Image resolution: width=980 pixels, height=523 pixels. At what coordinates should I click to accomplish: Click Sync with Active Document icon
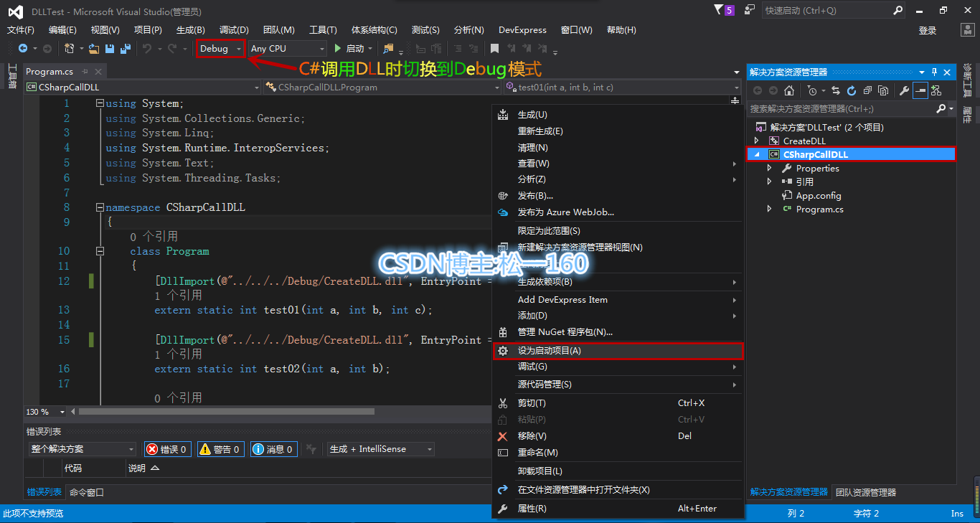(836, 90)
